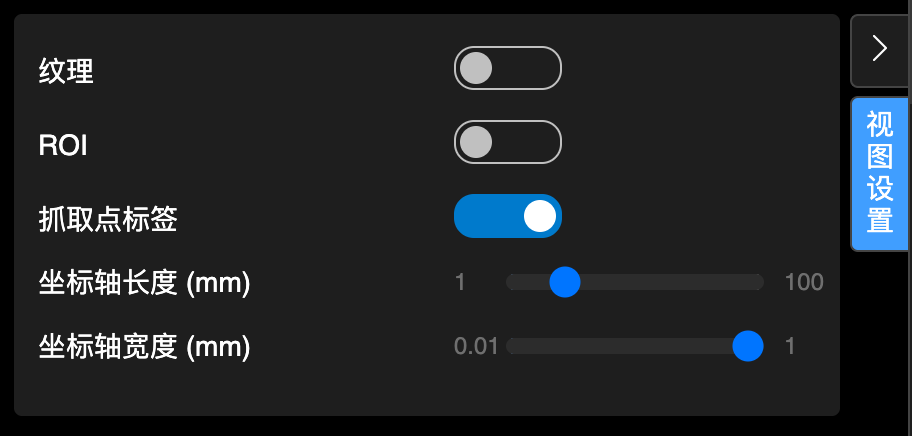This screenshot has width=912, height=436.
Task: Click blank panel area below 坐标轴宽度 row
Action: (x=400, y=390)
